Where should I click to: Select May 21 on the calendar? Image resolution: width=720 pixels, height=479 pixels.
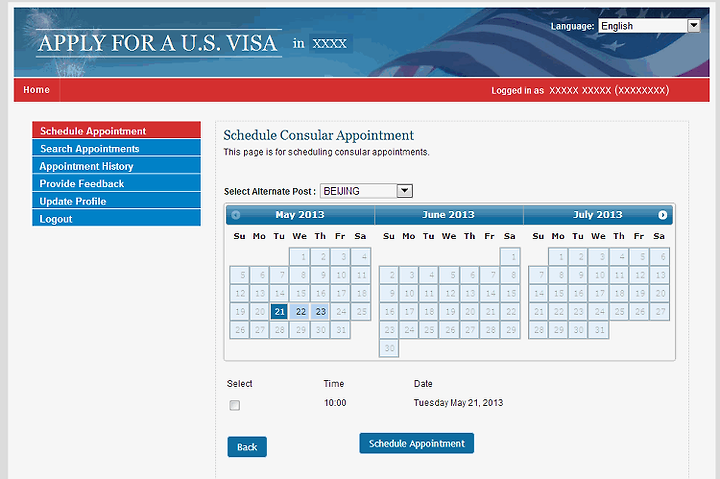coord(280,312)
